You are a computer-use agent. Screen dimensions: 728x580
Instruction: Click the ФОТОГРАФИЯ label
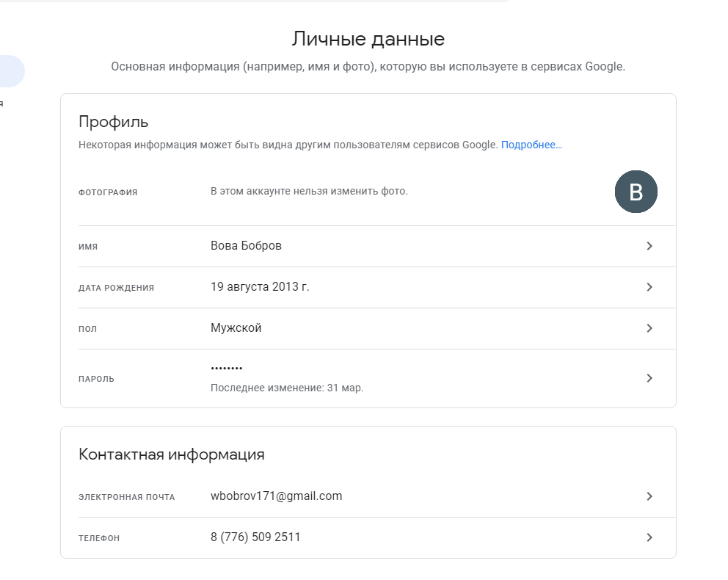(108, 192)
